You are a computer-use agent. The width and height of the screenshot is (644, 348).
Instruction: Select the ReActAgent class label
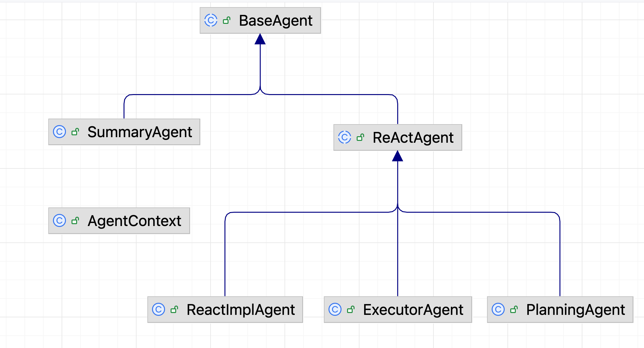[x=413, y=138]
